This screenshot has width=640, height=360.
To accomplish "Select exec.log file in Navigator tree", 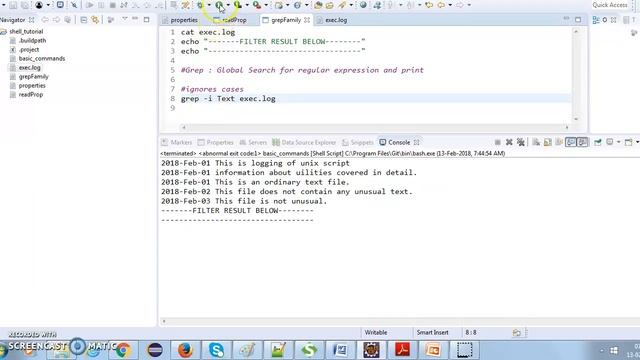I will (29, 68).
